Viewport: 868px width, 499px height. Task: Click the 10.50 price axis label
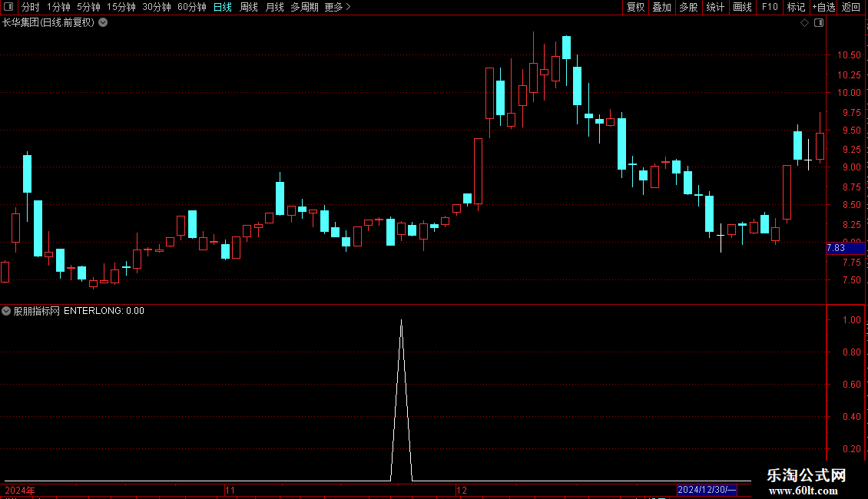tap(849, 55)
